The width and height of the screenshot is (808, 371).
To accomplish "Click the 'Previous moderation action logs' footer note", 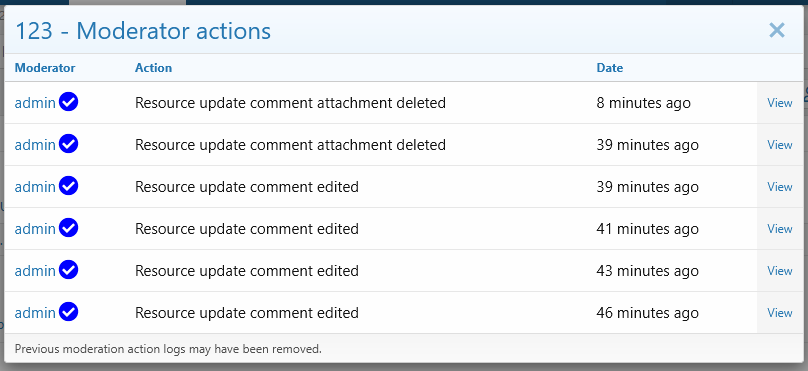I will click(x=168, y=349).
